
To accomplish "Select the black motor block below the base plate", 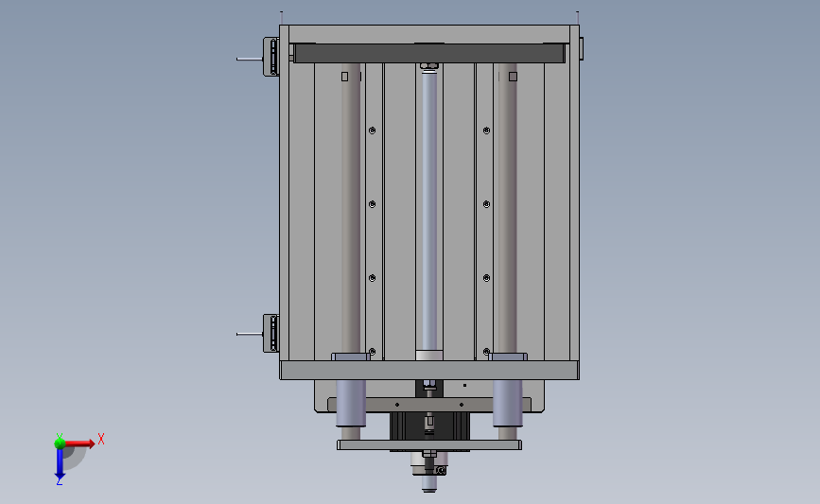I will pos(429,426).
